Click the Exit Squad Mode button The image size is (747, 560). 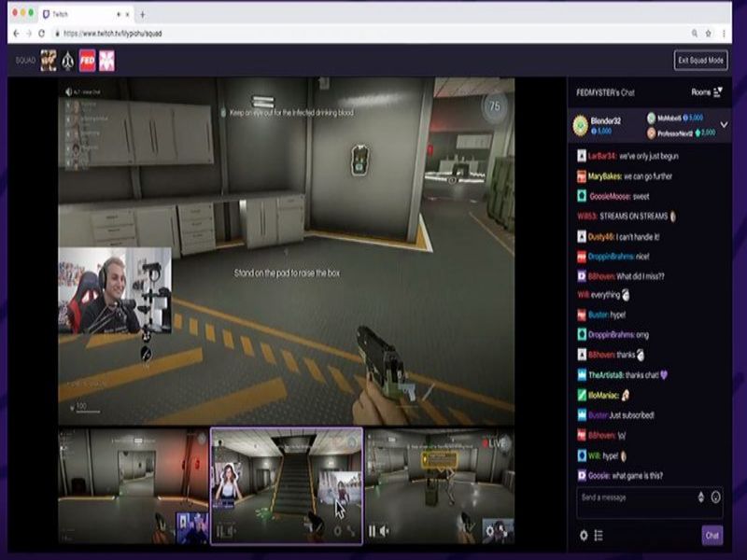point(699,61)
